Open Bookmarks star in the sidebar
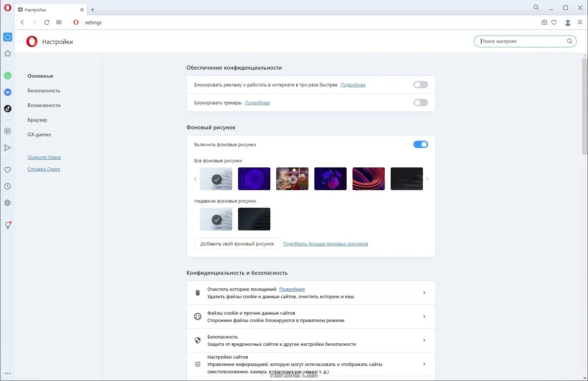This screenshot has height=381, width=588. [x=8, y=53]
